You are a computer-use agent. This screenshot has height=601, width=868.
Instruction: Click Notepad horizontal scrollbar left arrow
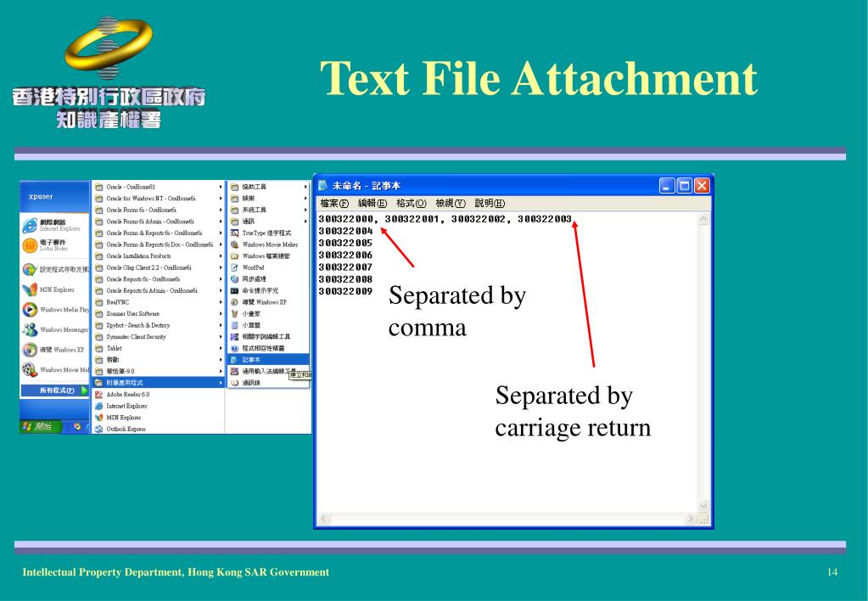click(324, 519)
